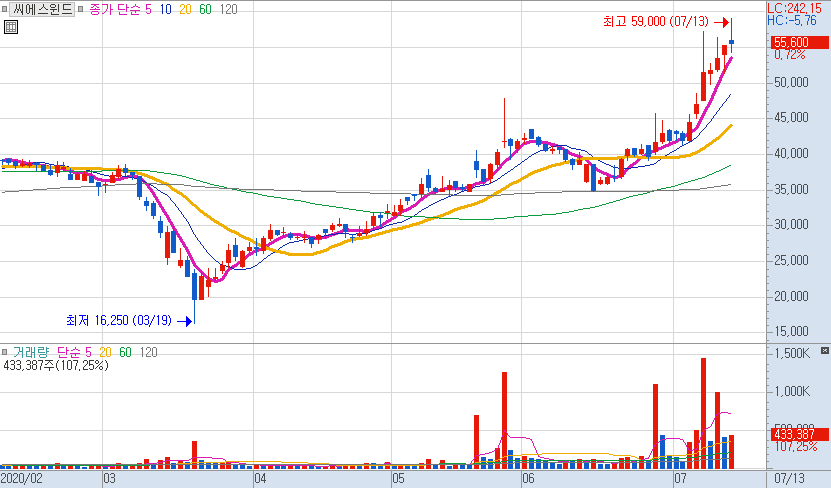The width and height of the screenshot is (831, 488).
Task: Click the 단순 label in the volume panel
Action: pos(67,352)
